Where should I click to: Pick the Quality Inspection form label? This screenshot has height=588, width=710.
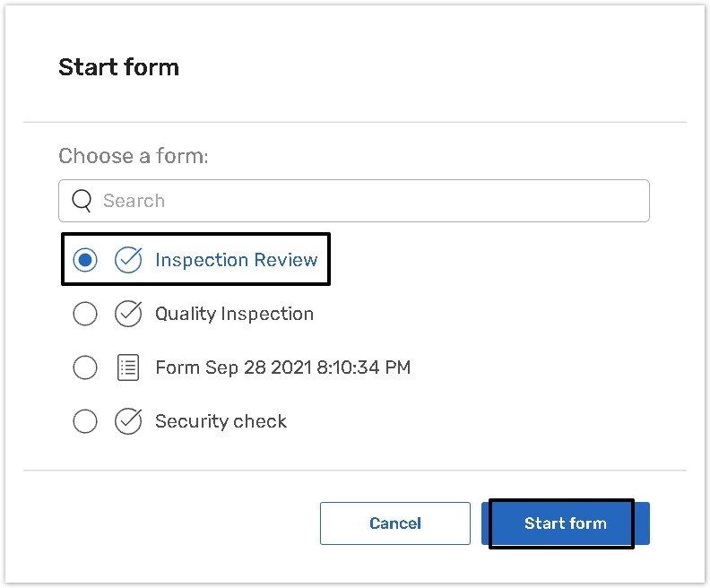click(234, 314)
